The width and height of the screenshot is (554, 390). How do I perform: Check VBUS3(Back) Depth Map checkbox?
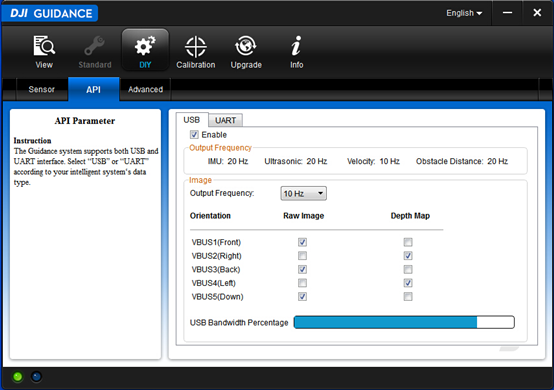click(x=408, y=269)
